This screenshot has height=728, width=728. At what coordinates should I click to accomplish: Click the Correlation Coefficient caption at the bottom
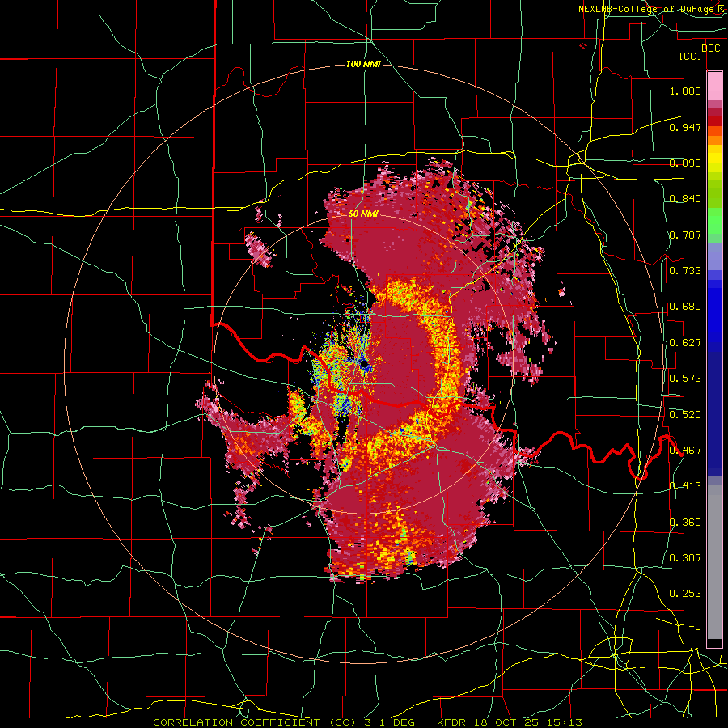(367, 722)
